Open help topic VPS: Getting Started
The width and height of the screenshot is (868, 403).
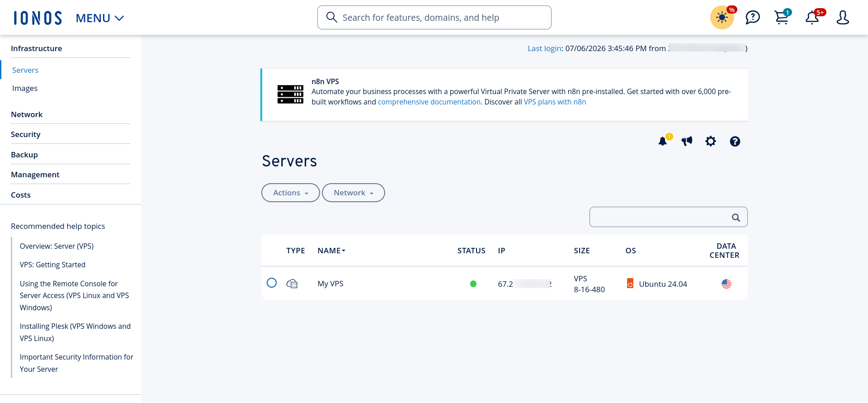(52, 265)
